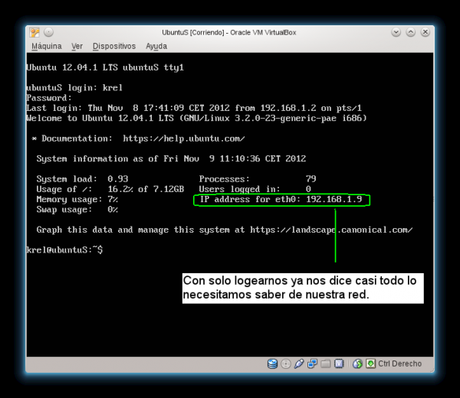Click the krel@ubuntuS:~$ shell prompt

(65, 250)
